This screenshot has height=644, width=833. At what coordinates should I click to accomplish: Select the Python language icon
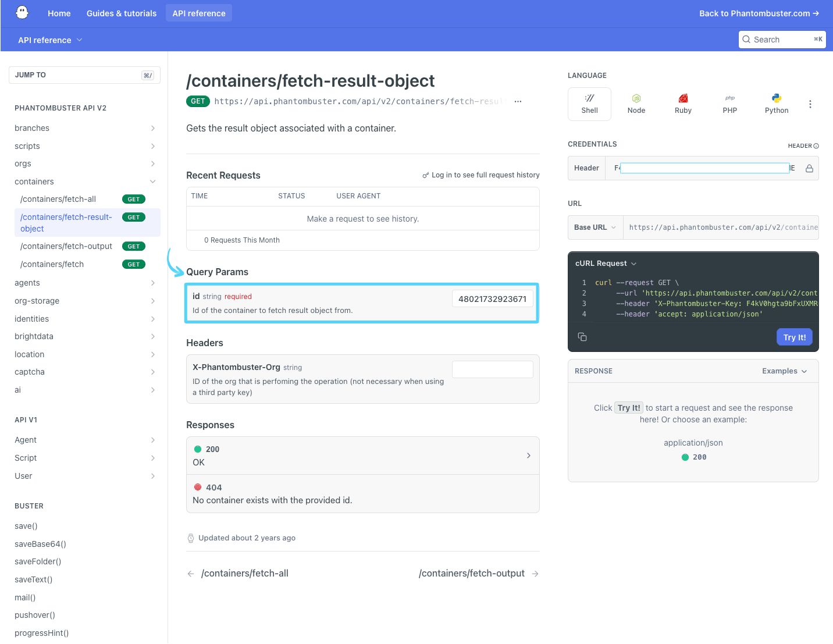(x=777, y=98)
